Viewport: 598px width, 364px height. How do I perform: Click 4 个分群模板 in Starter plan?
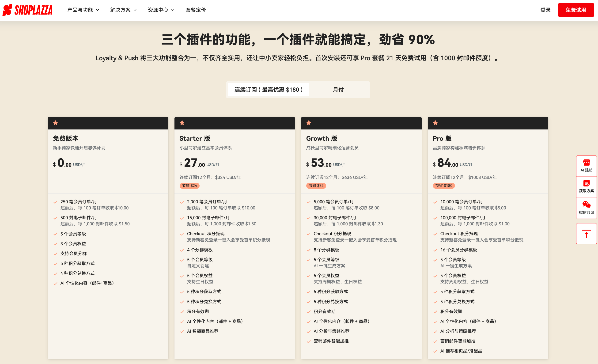pyautogui.click(x=200, y=250)
